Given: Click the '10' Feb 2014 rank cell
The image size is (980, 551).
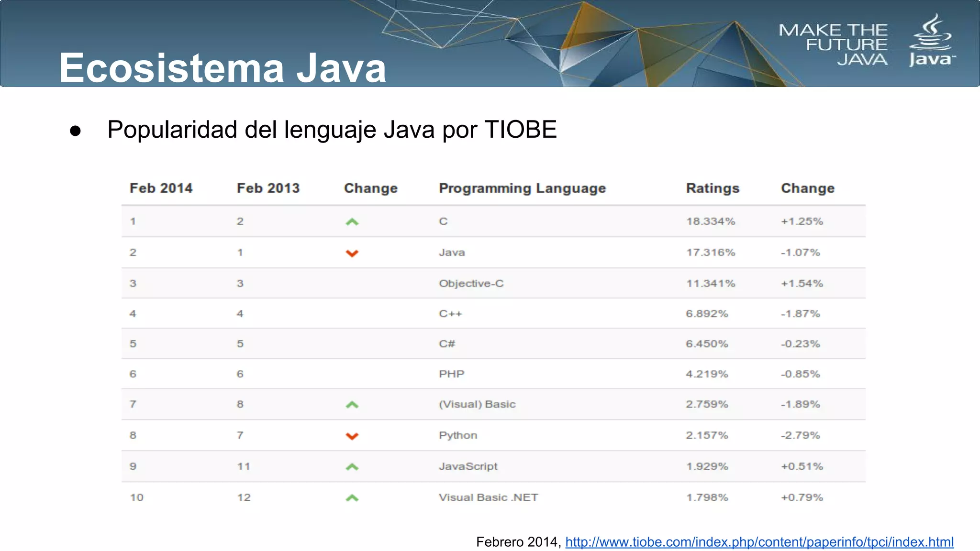Looking at the screenshot, I should click(x=136, y=497).
